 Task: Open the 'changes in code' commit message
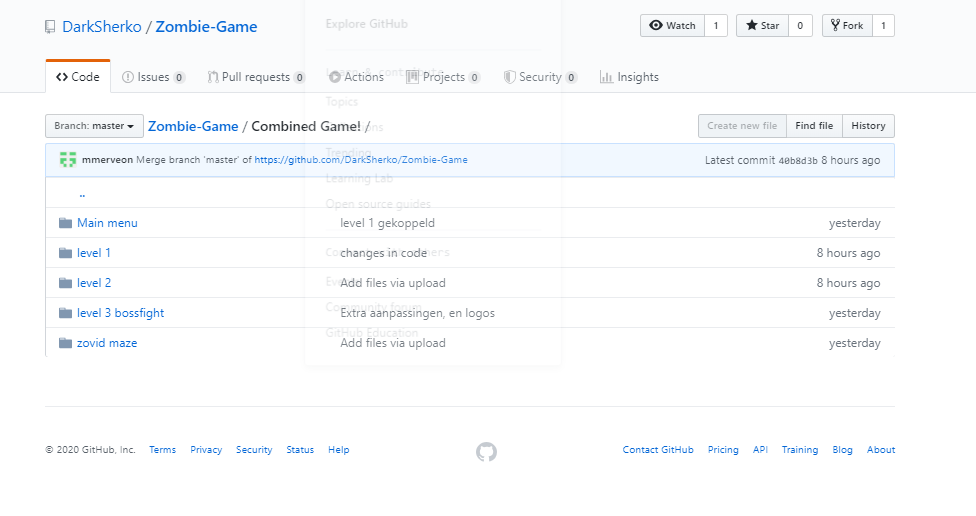point(383,253)
